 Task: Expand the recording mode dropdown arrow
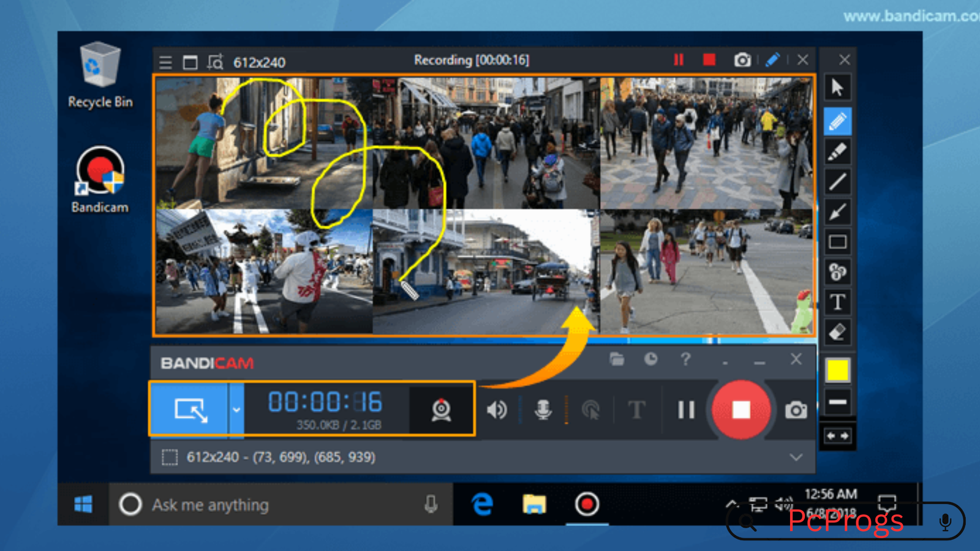[x=236, y=409]
